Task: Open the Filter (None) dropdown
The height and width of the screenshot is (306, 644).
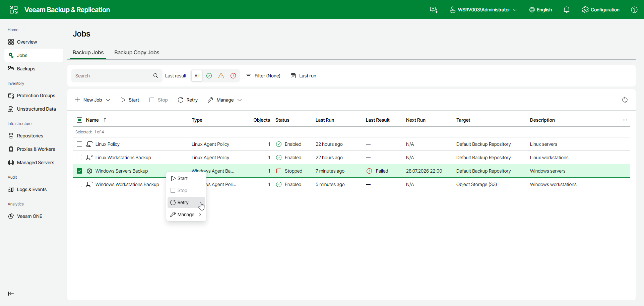Action: 263,76
